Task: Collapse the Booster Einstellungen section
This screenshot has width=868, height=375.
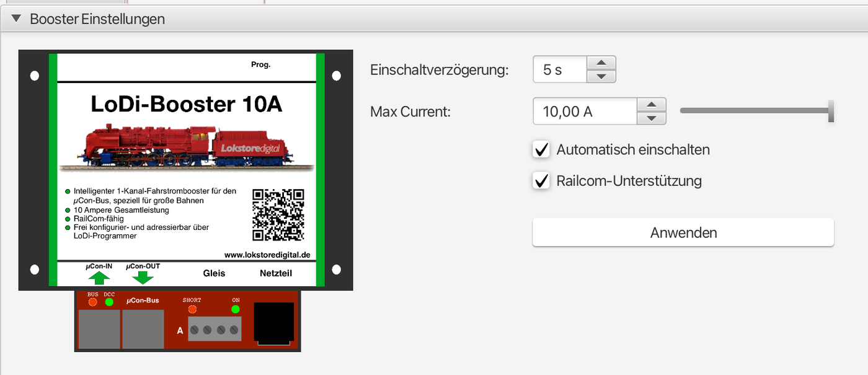Action: pos(17,19)
